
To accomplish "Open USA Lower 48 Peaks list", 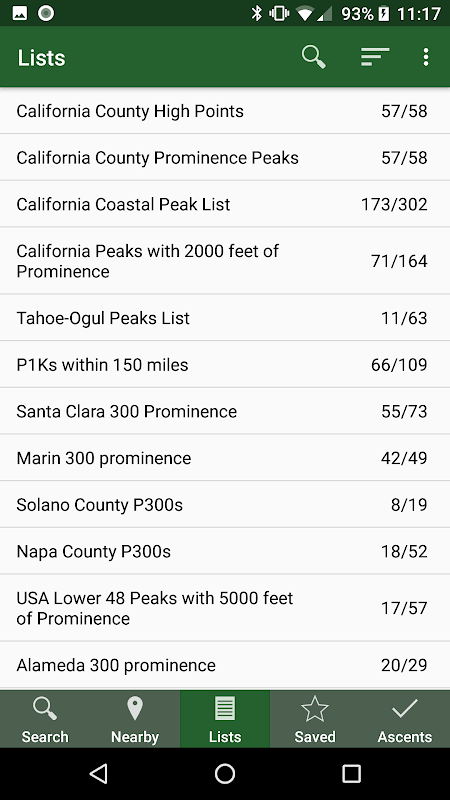I will (225, 608).
